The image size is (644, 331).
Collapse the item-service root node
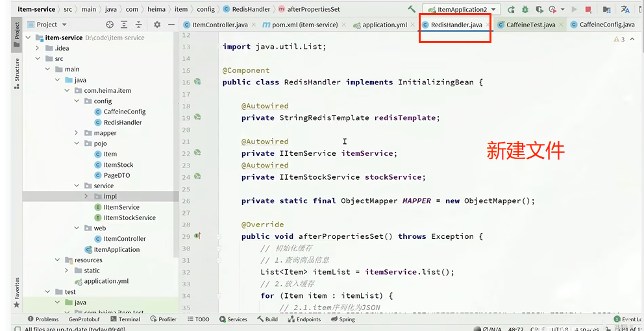[x=29, y=38]
